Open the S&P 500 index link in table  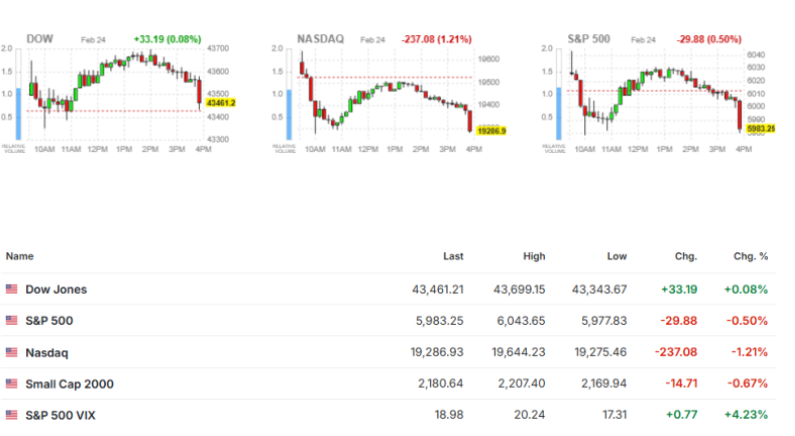49,321
